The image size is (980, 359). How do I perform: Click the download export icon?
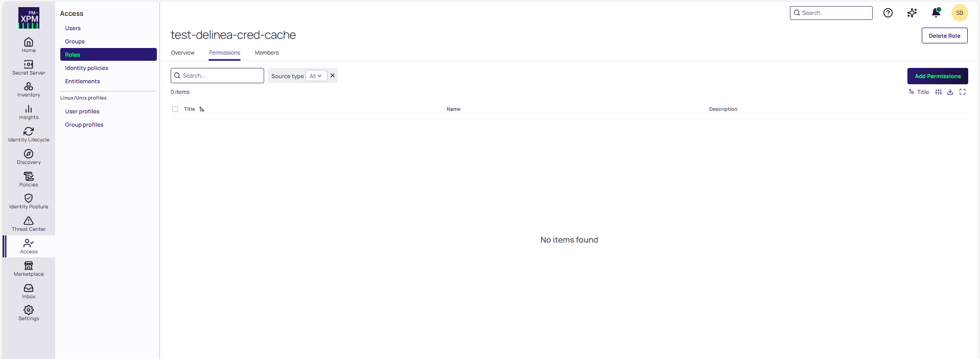(950, 92)
